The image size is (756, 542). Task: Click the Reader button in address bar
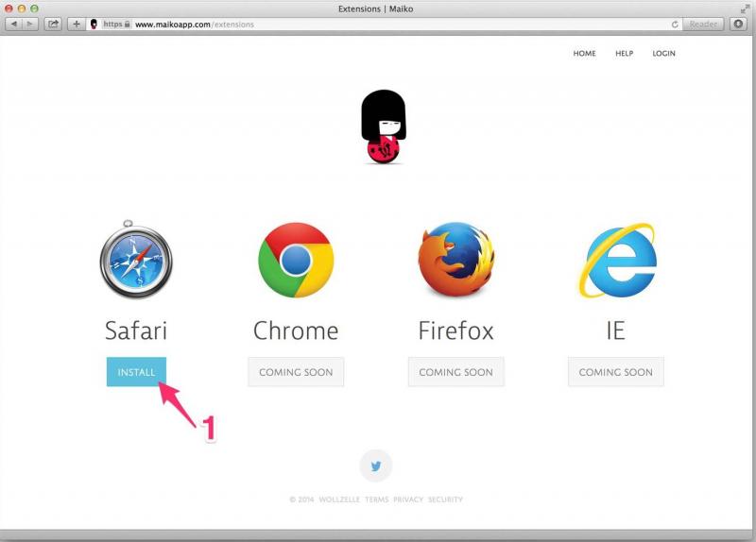point(703,24)
